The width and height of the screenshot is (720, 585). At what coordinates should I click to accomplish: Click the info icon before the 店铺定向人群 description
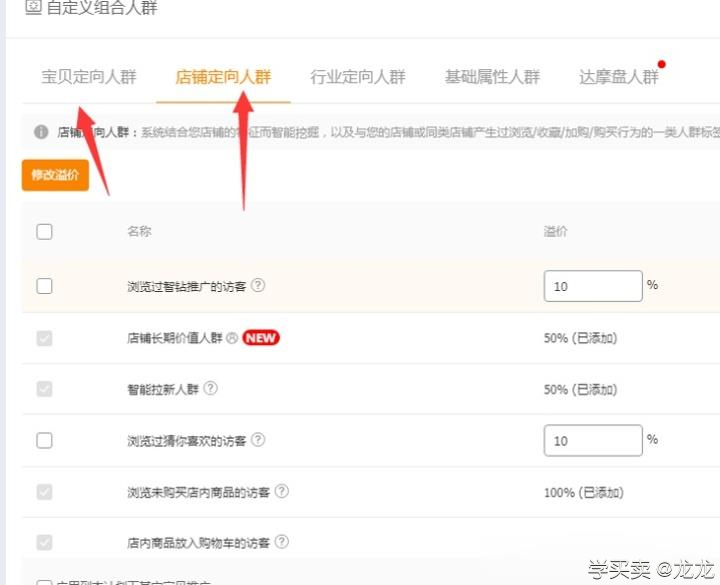tap(41, 132)
